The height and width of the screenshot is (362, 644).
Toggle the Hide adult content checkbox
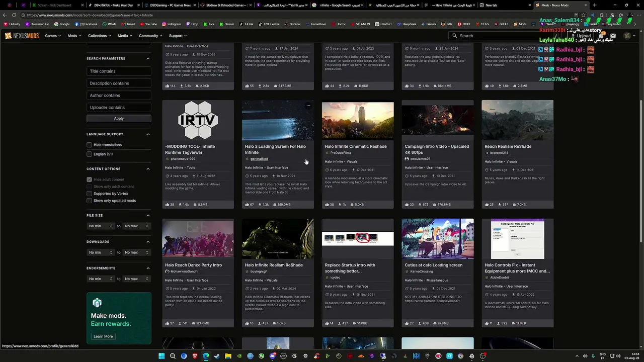[89, 179]
